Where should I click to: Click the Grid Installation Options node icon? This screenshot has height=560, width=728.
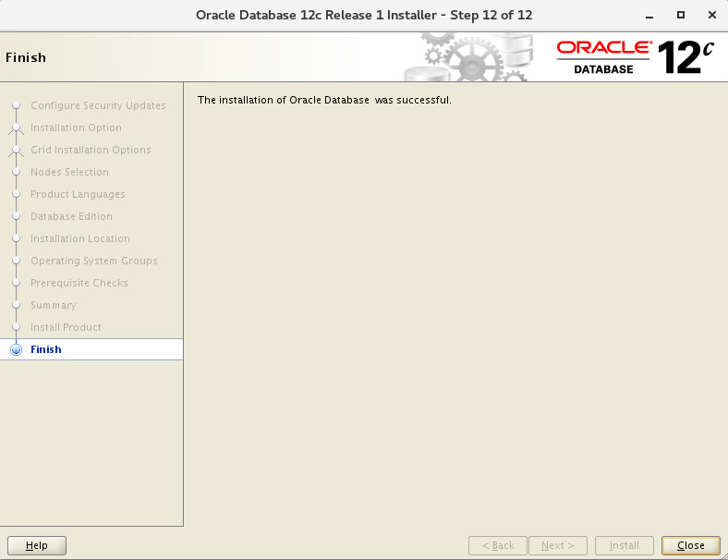tap(17, 150)
